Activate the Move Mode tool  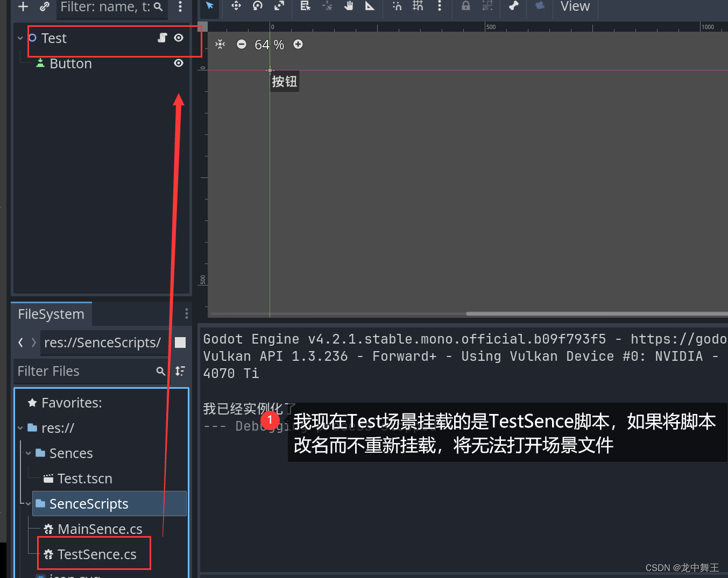(236, 6)
